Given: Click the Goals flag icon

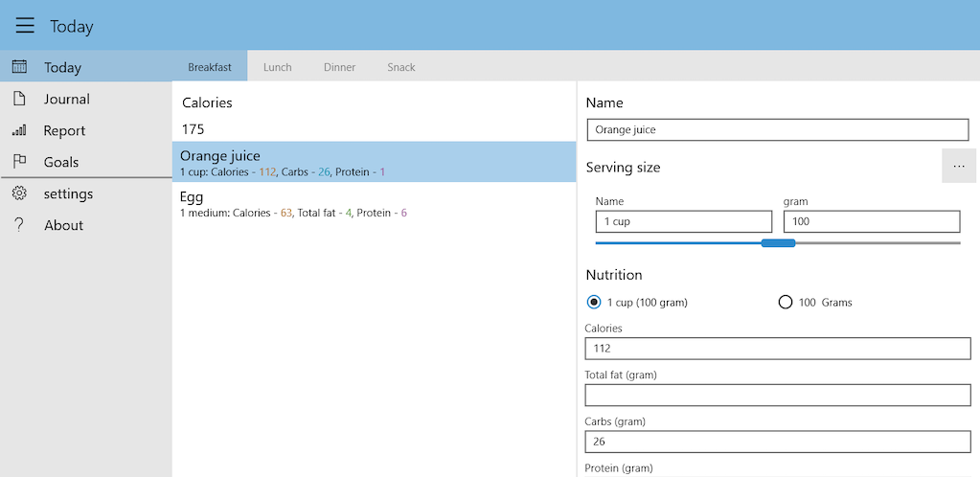Looking at the screenshot, I should click(x=19, y=162).
